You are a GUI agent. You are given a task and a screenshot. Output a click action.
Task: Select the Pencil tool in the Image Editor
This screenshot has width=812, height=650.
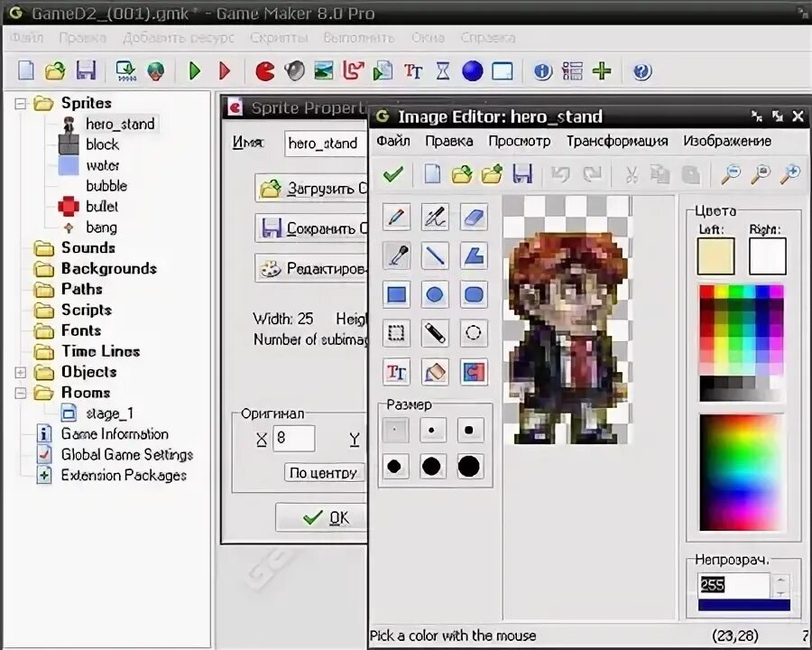[x=396, y=217]
